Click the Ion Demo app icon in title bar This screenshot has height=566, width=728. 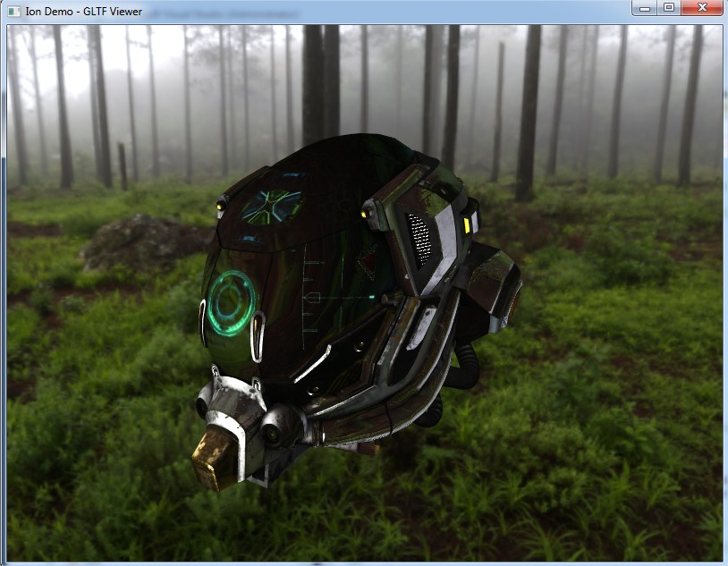coord(14,11)
